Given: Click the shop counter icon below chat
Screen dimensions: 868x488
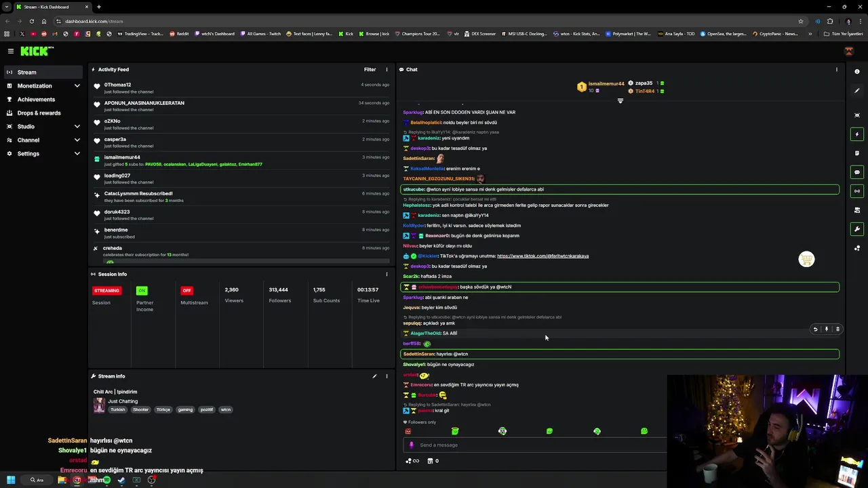Looking at the screenshot, I should point(431,461).
